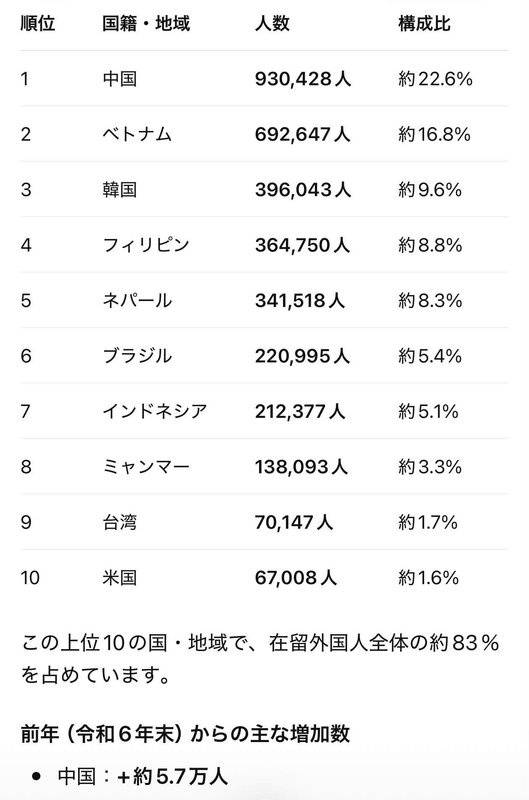This screenshot has height=800, width=529.
Task: Click the 韓国 country cell
Action: (119, 190)
